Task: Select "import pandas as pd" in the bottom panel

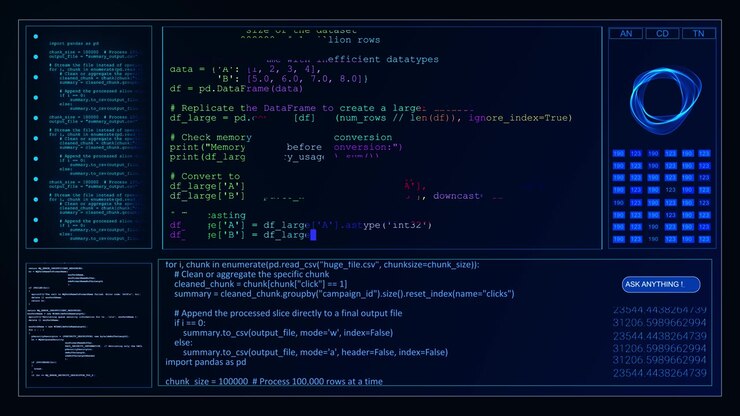Action: click(206, 362)
